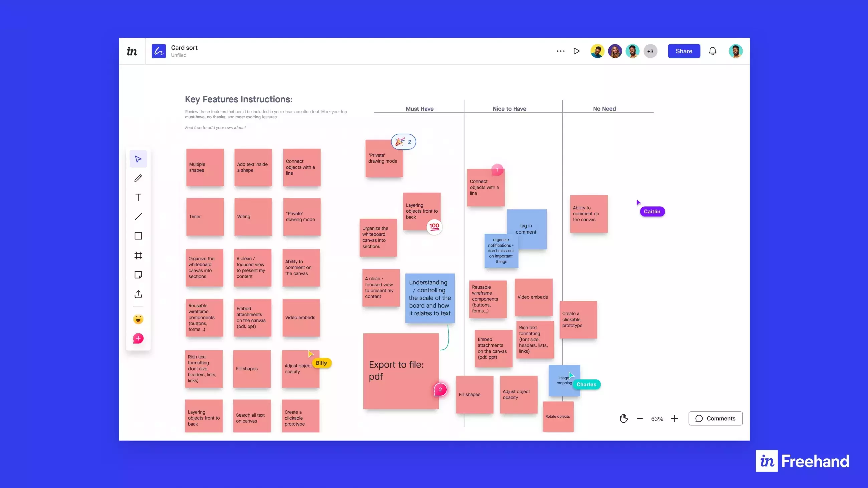The image size is (868, 488).
Task: Open the party emoji reaction on Private drawing mode note
Action: (403, 142)
